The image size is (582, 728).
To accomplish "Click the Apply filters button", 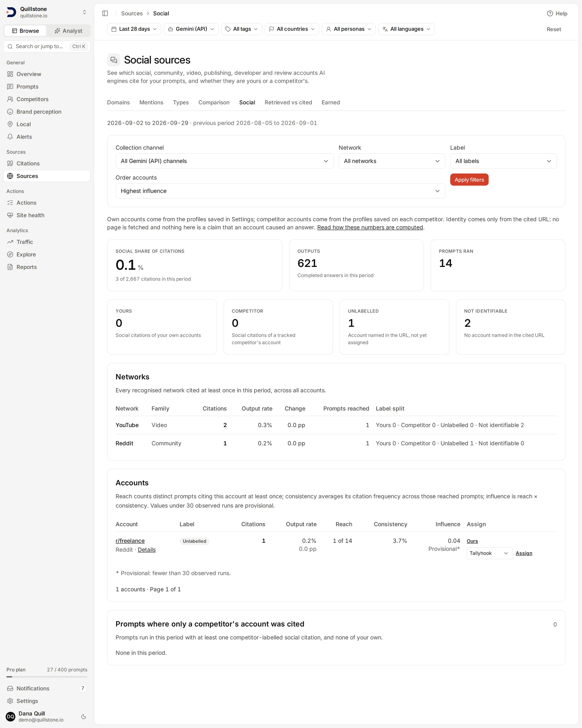I will pos(469,180).
